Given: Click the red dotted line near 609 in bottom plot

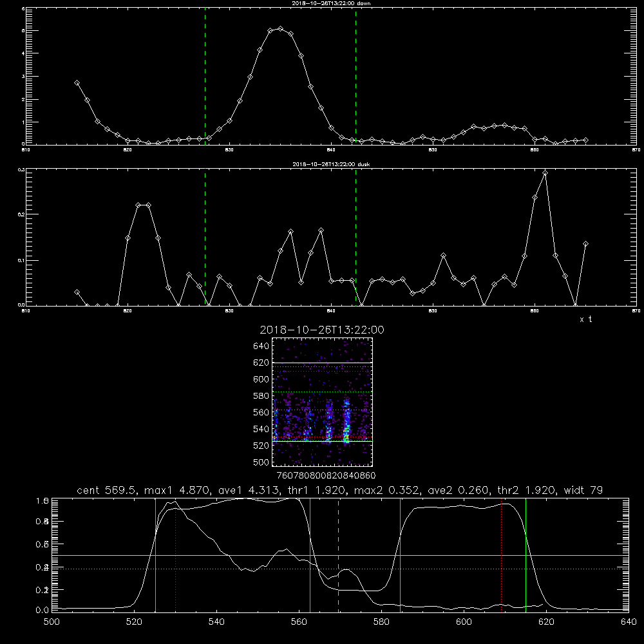Looking at the screenshot, I should (x=501, y=555).
